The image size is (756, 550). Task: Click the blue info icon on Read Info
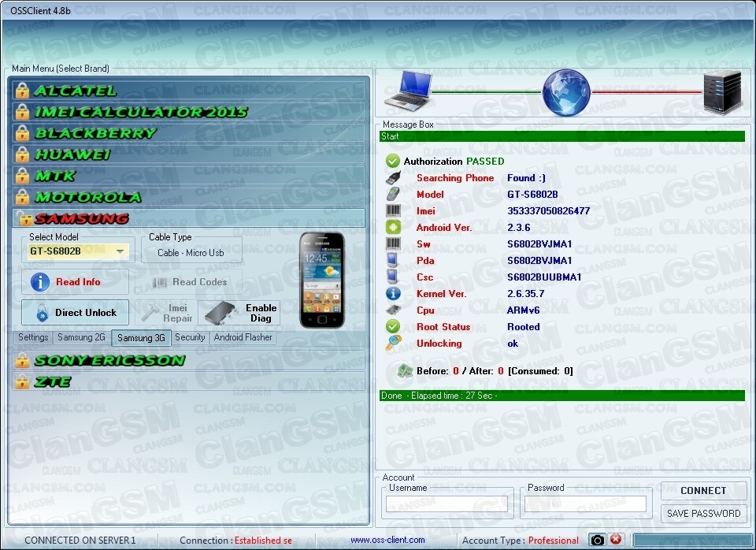(x=40, y=282)
